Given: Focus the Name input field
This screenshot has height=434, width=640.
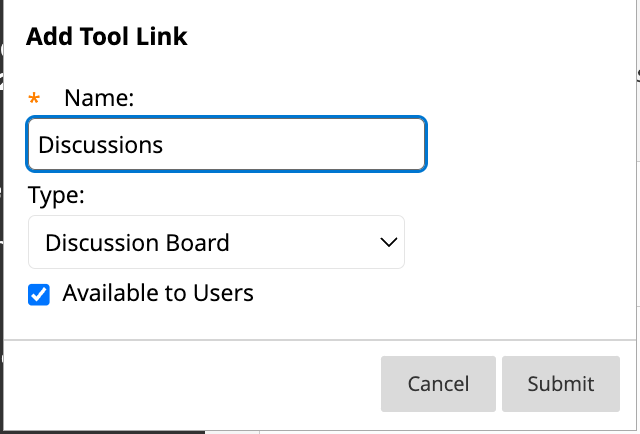Looking at the screenshot, I should (x=227, y=145).
